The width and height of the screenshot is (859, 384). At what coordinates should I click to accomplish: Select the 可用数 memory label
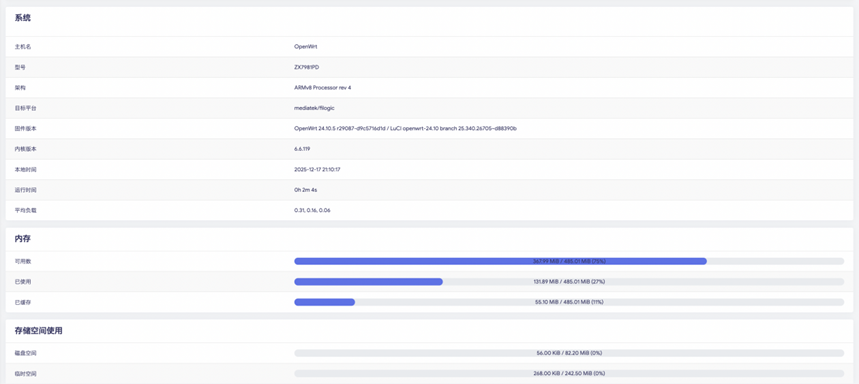23,261
